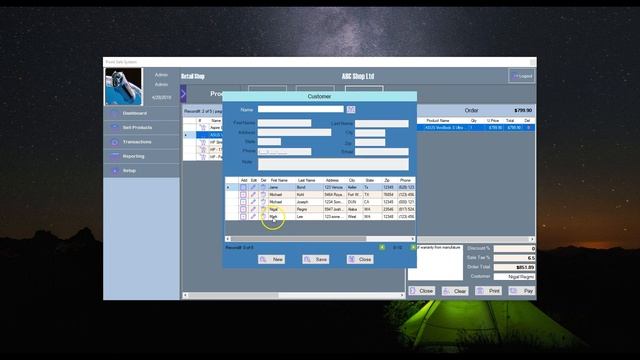Click the Save button in Customer dialog
This screenshot has height=360, width=640.
[x=316, y=260]
